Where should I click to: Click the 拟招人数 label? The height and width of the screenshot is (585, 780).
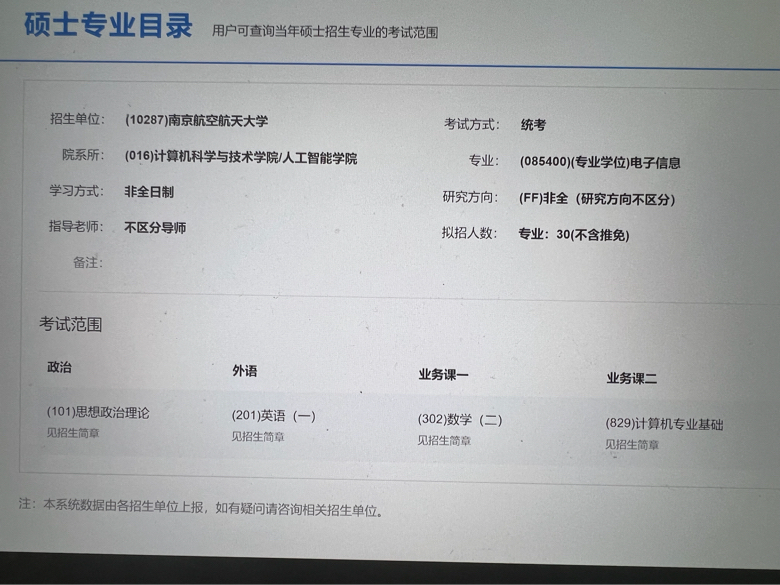[x=469, y=233]
